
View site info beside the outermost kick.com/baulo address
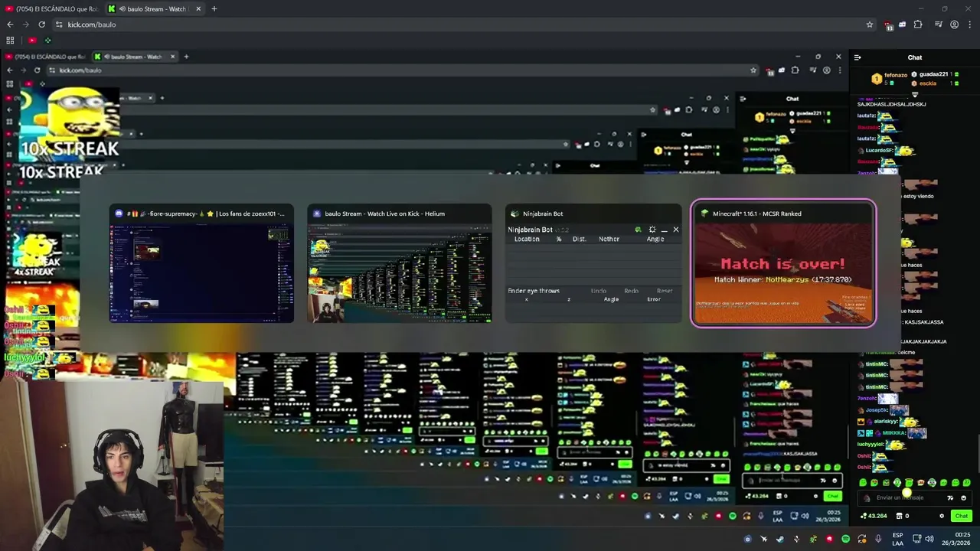point(59,24)
